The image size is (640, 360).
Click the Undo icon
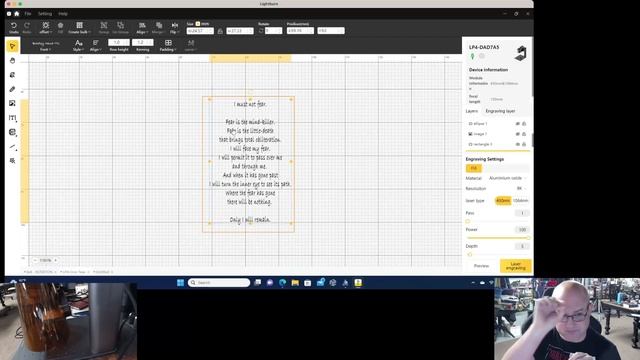tap(13, 26)
